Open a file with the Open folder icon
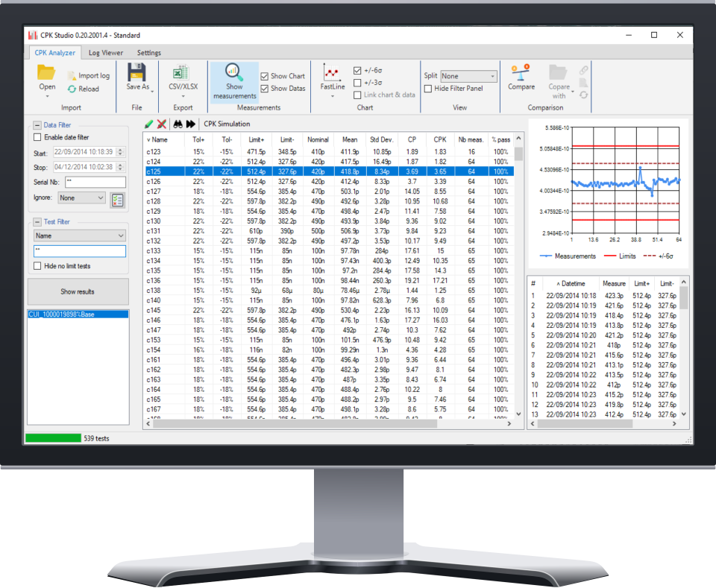The image size is (716, 588). point(46,72)
